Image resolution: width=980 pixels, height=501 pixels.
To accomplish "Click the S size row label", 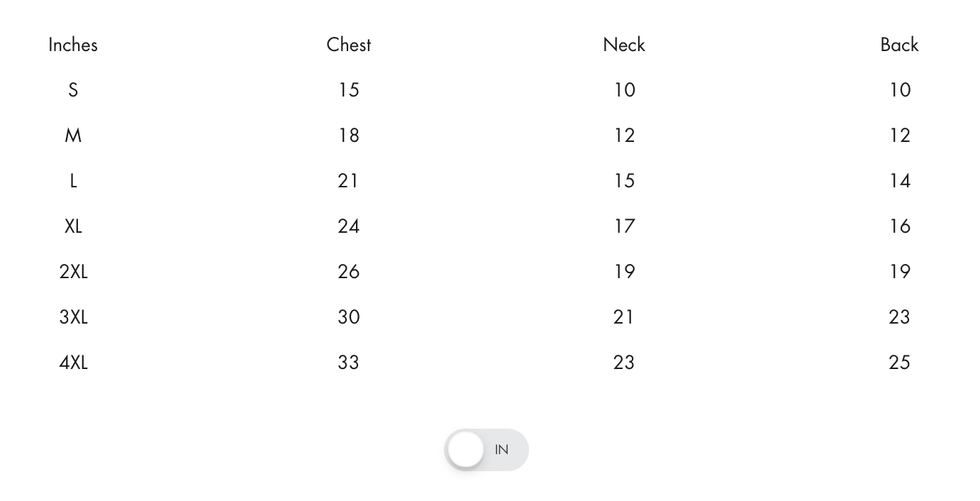I will (x=73, y=90).
